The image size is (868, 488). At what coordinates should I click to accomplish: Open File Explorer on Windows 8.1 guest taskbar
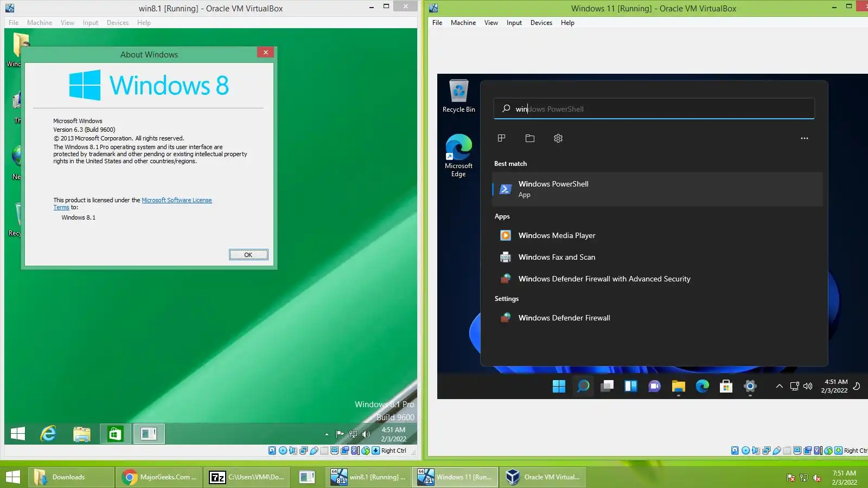[x=82, y=434]
